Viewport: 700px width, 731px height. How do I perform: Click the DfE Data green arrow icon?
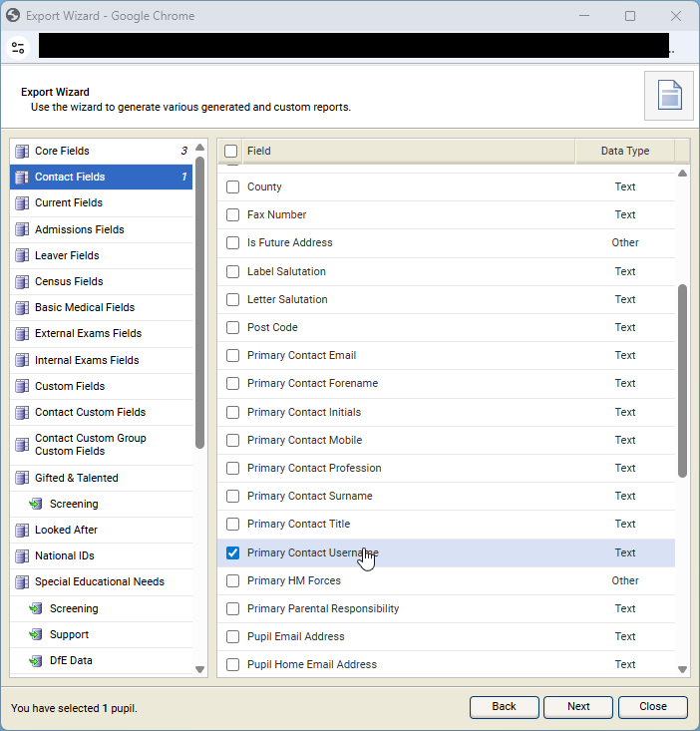pos(37,661)
